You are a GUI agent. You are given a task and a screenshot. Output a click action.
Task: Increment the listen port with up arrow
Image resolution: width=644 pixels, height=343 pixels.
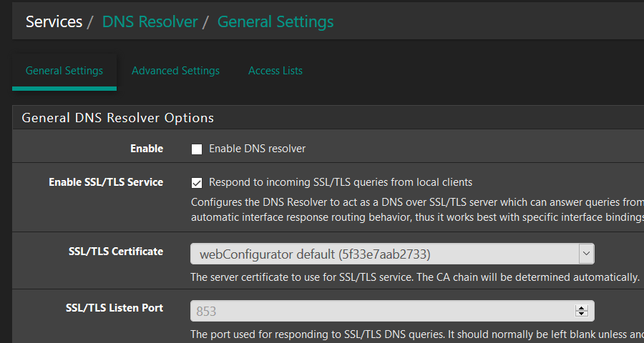(582, 308)
